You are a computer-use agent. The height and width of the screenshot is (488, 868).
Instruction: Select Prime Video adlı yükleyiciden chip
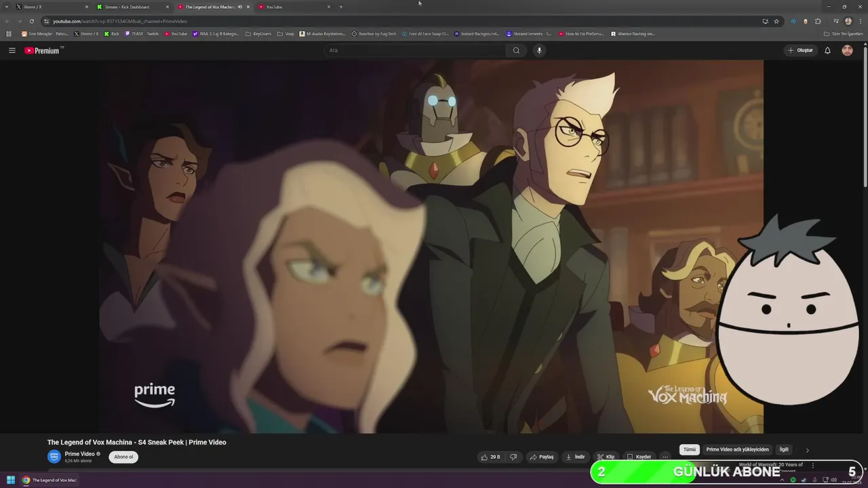point(738,449)
